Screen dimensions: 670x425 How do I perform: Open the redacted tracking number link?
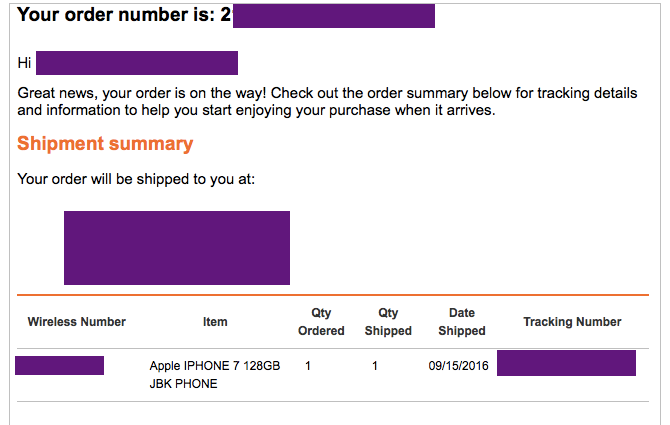pos(566,363)
